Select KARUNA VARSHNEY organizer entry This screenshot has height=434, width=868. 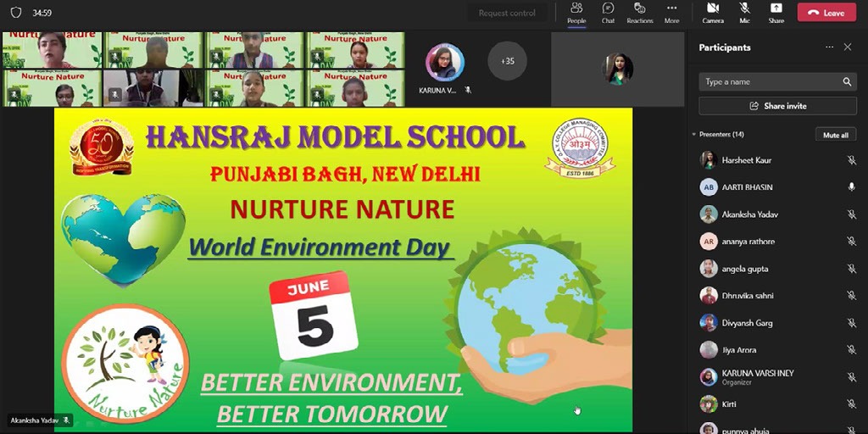click(757, 376)
